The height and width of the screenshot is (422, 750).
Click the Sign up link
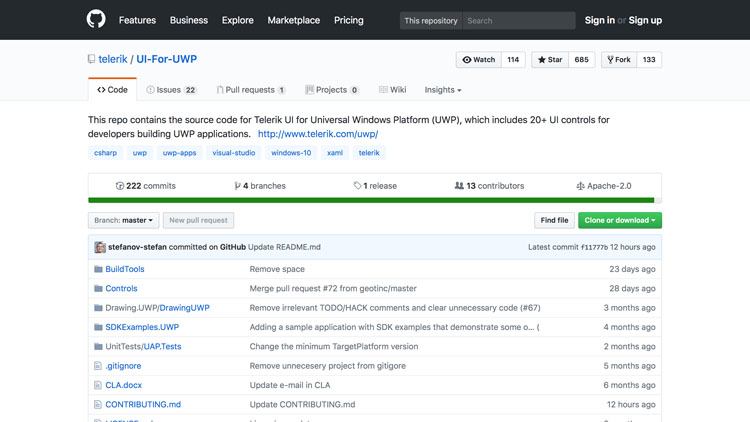(x=645, y=20)
